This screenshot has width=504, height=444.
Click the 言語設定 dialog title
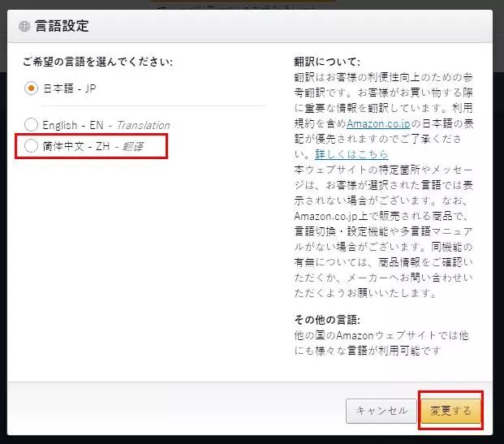[x=62, y=26]
